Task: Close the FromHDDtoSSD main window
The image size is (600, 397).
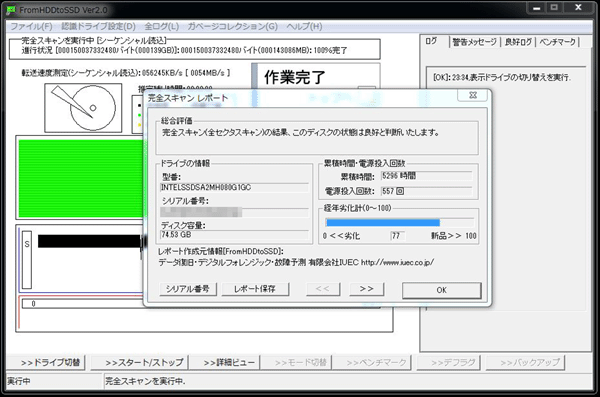Action: [x=579, y=8]
